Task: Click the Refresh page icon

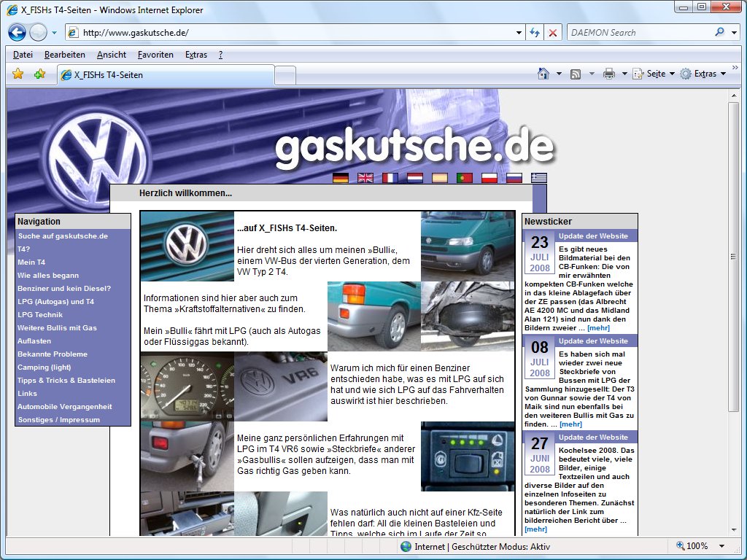Action: 535,33
